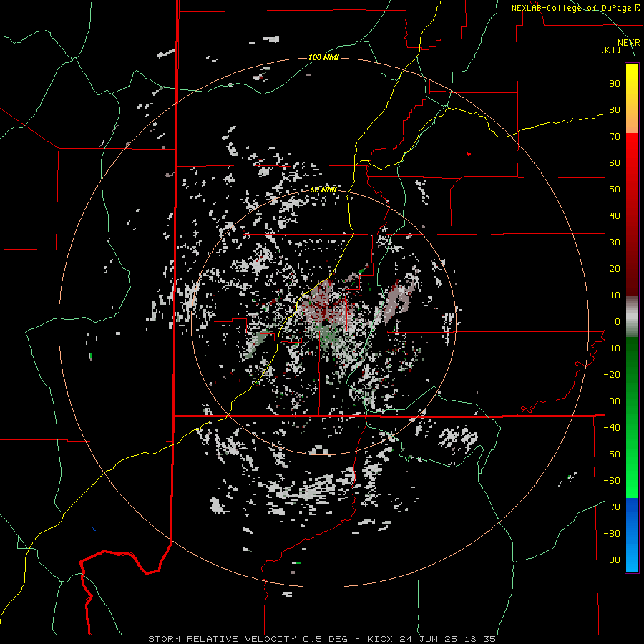Click the [KT] units label above color scale

[x=611, y=49]
